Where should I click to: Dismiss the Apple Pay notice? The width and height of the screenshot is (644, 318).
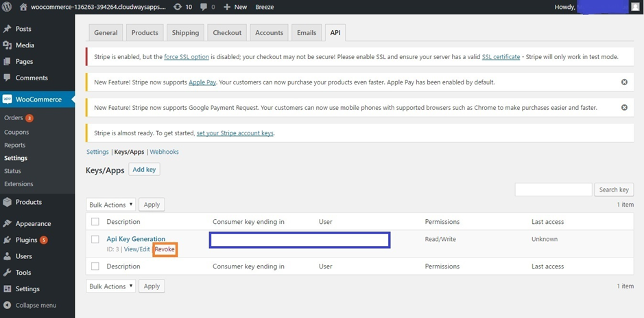click(x=624, y=82)
